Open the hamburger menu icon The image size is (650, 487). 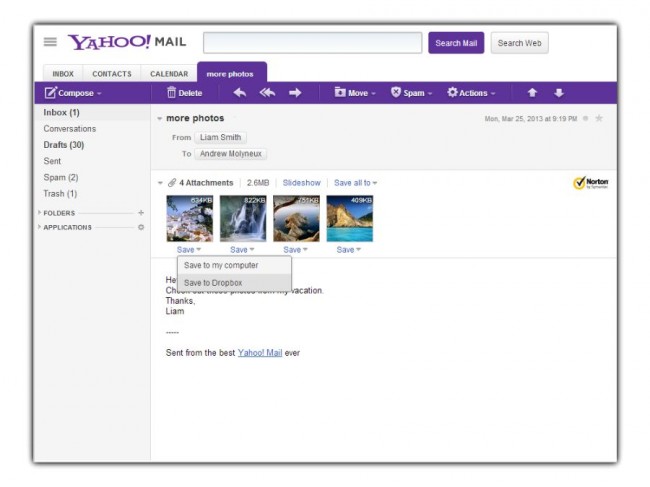pos(50,42)
